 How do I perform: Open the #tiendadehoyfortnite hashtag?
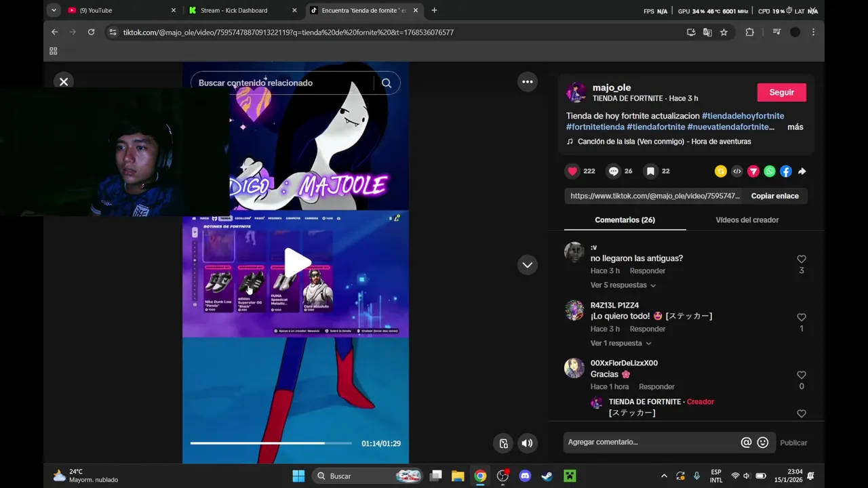(743, 116)
